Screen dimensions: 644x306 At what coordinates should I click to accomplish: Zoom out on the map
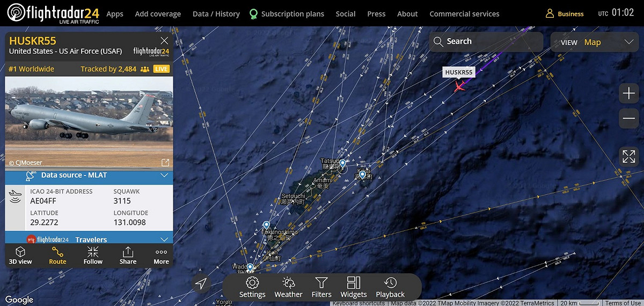coord(628,119)
